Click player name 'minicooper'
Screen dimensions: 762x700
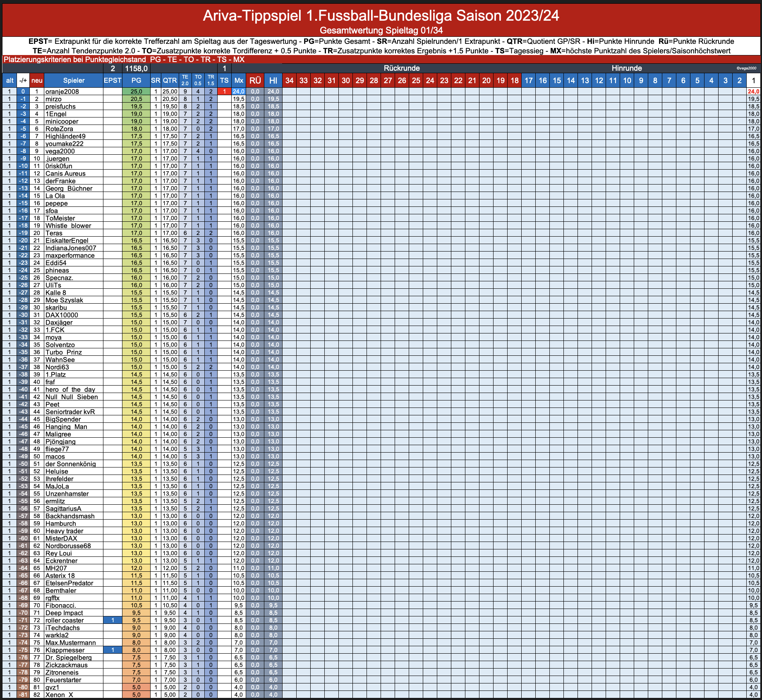[x=62, y=121]
